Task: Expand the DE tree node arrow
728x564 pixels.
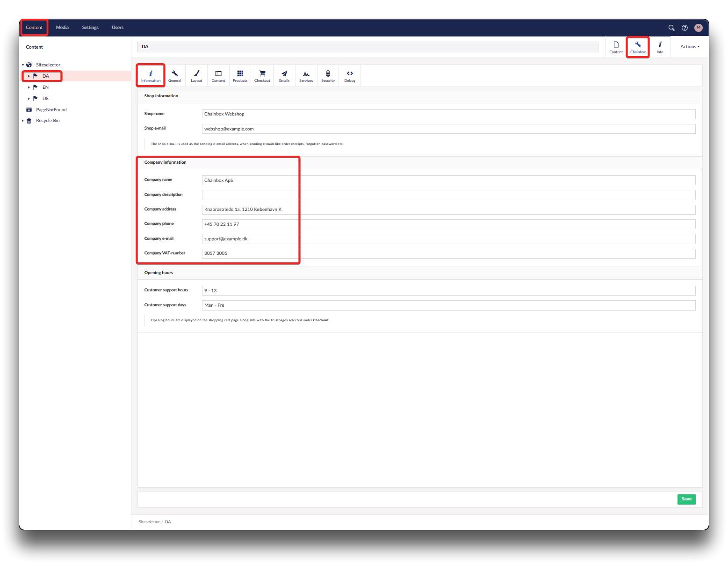Action: click(29, 99)
